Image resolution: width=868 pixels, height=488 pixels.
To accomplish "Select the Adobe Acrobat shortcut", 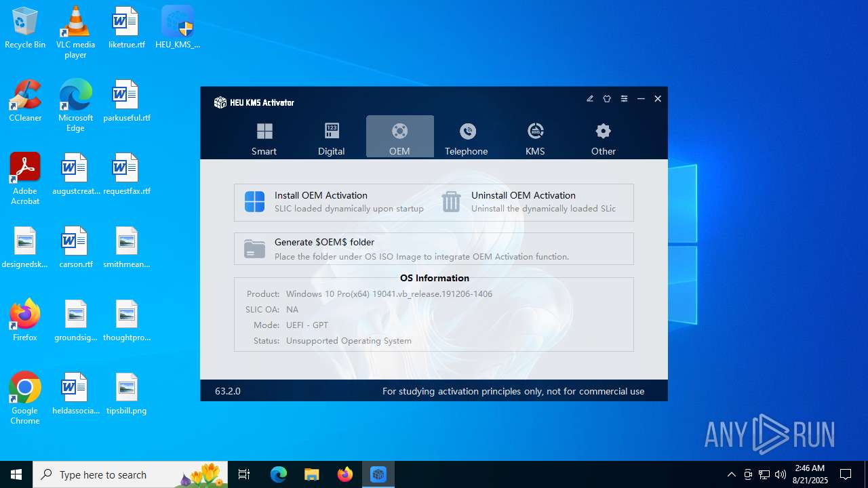I will pyautogui.click(x=25, y=179).
